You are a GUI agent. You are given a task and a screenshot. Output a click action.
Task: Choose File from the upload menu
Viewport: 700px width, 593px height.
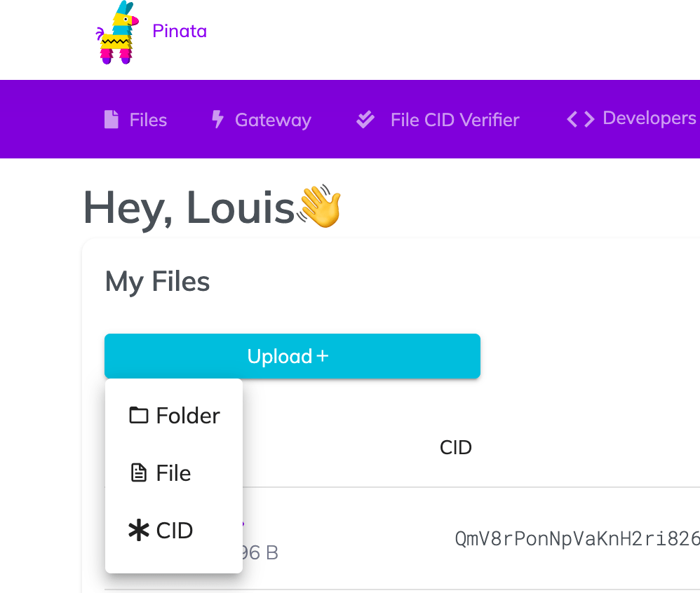(174, 473)
